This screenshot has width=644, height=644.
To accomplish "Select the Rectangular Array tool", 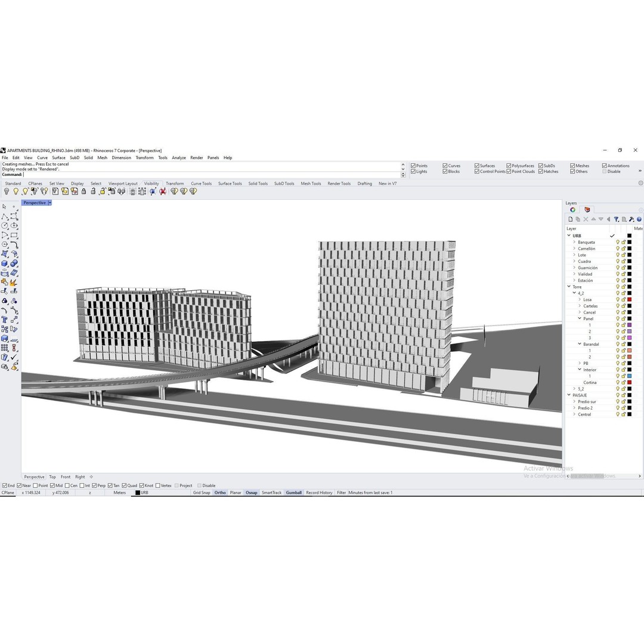I will click(x=5, y=348).
